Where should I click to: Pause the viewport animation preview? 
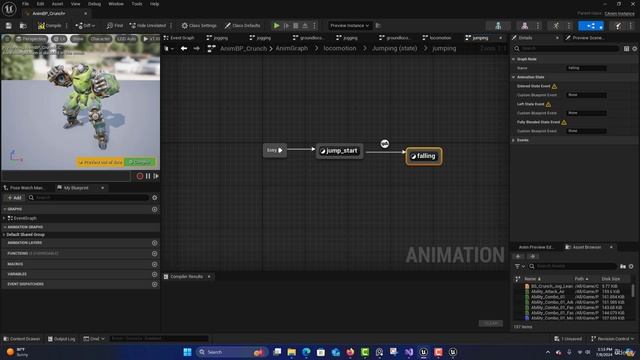[x=148, y=176]
